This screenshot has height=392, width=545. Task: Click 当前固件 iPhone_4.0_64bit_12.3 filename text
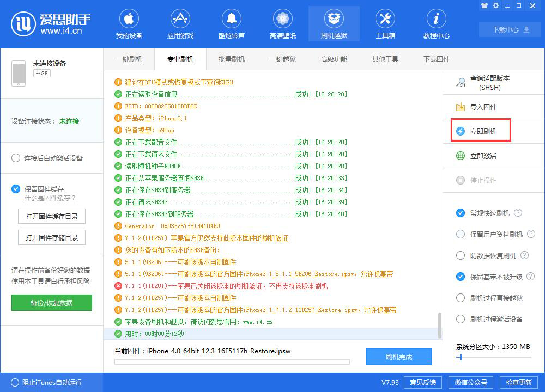click(x=219, y=351)
